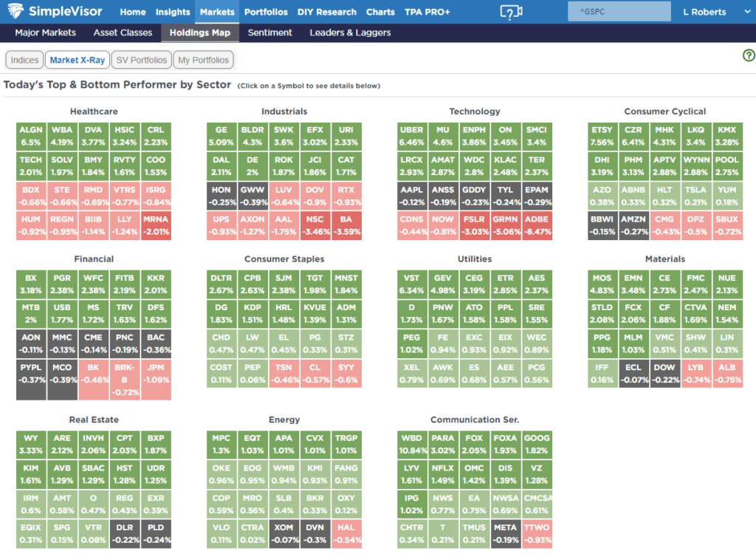The height and width of the screenshot is (554, 756).
Task: Switch to Sentiment tab
Action: (x=269, y=33)
